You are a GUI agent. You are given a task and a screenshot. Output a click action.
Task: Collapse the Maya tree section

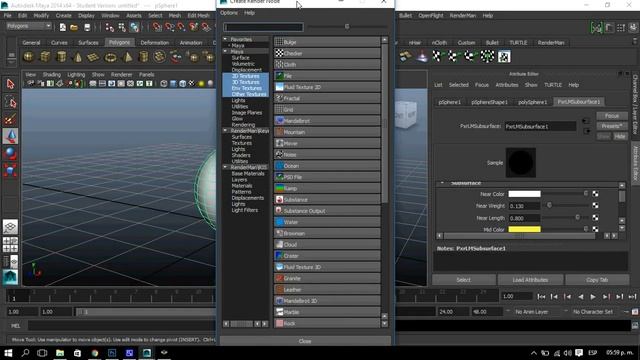pos(225,51)
